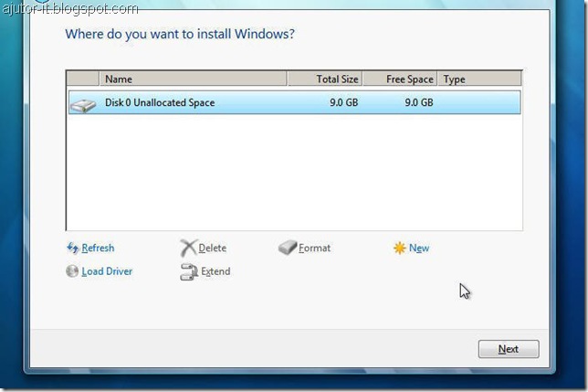Click the Load Driver link text

(107, 271)
